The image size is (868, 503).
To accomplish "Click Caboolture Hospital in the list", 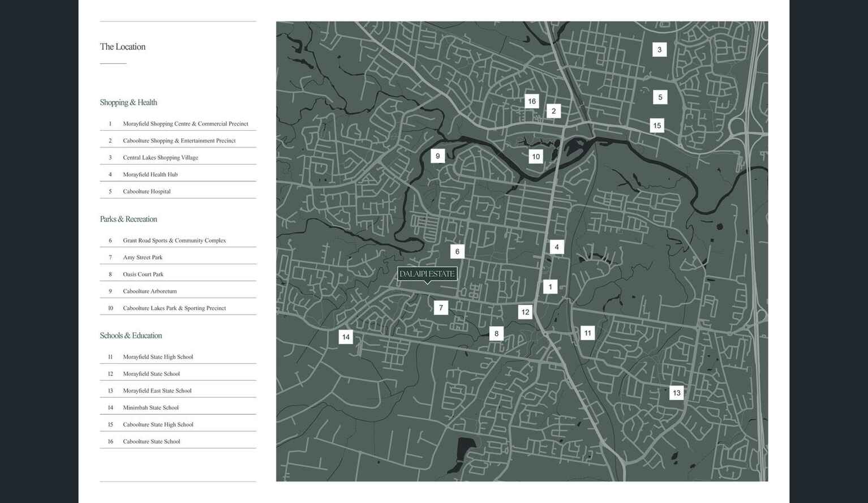I will 147,192.
